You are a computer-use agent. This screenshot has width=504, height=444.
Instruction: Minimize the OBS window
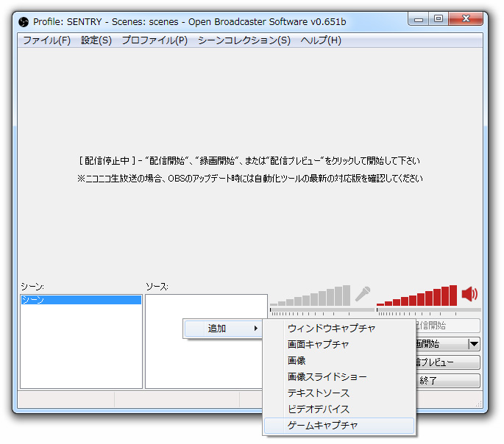(418, 19)
